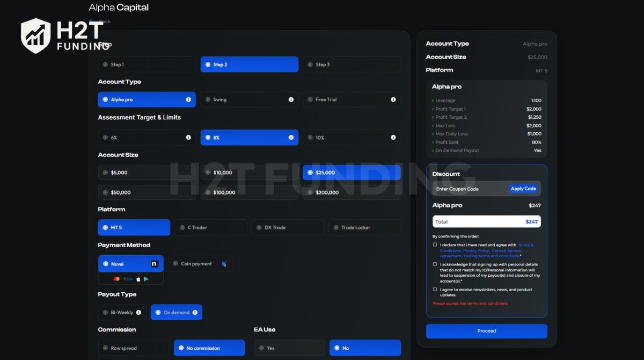Check the terms and conditions agreement box

pos(435,245)
